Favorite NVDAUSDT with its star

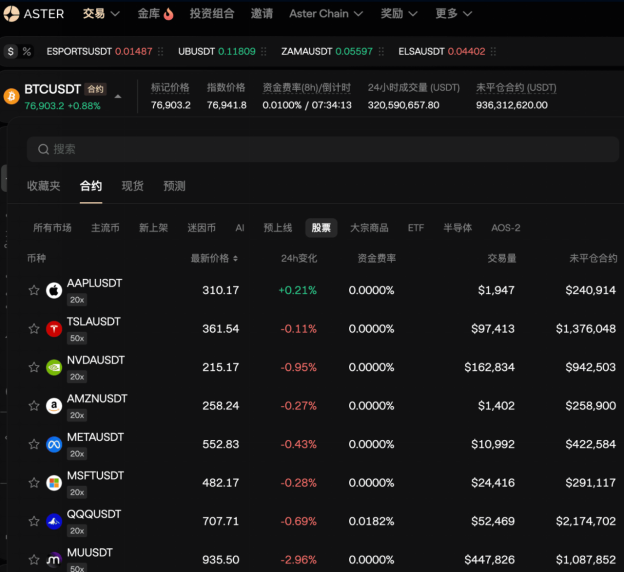[x=34, y=367]
